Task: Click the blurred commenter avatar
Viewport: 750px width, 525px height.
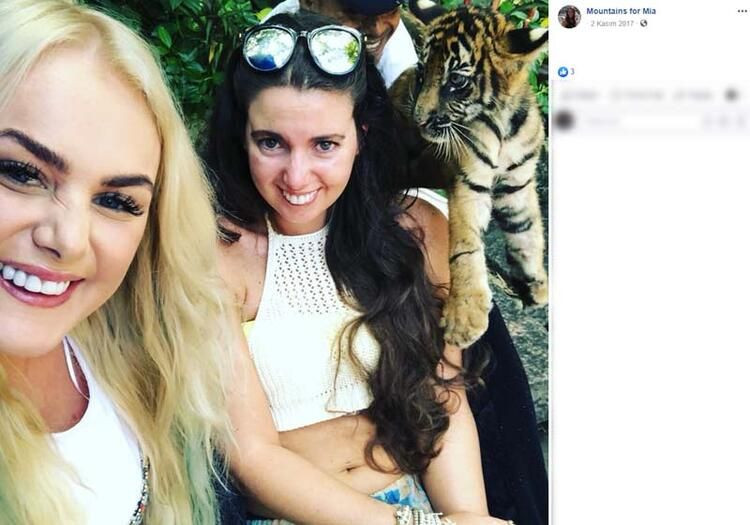Action: pos(564,120)
